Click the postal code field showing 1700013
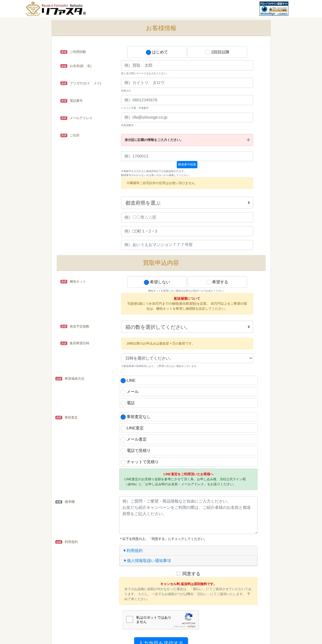This screenshot has width=322, height=644. [187, 156]
